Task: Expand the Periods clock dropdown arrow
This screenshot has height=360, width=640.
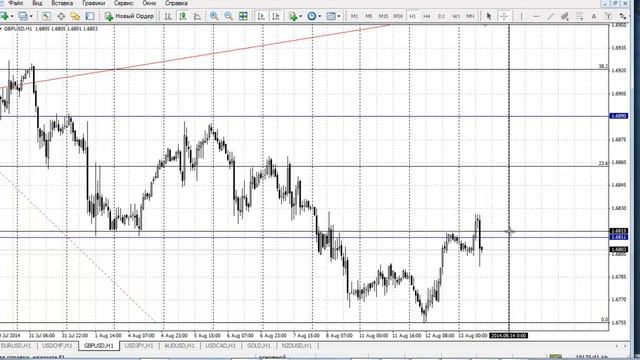Action: tap(320, 16)
